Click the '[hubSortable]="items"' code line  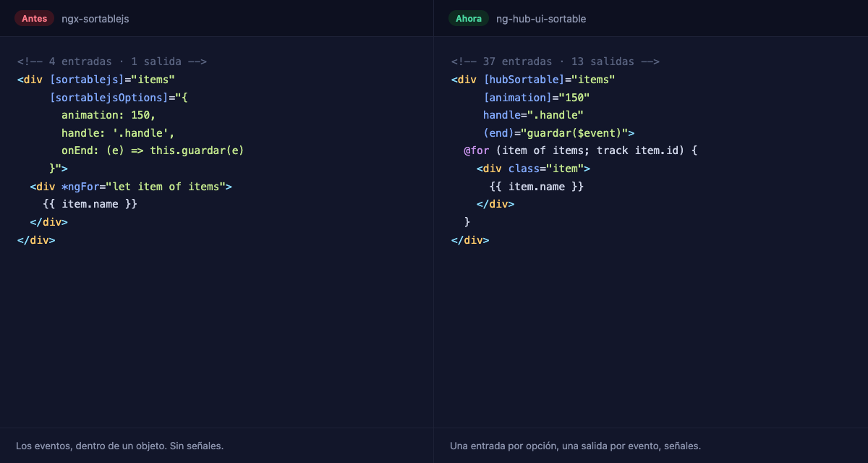[533, 80]
